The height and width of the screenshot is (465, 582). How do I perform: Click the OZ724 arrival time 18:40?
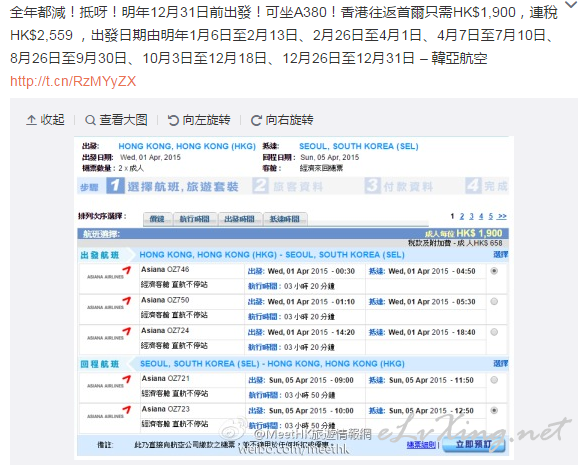(466, 332)
